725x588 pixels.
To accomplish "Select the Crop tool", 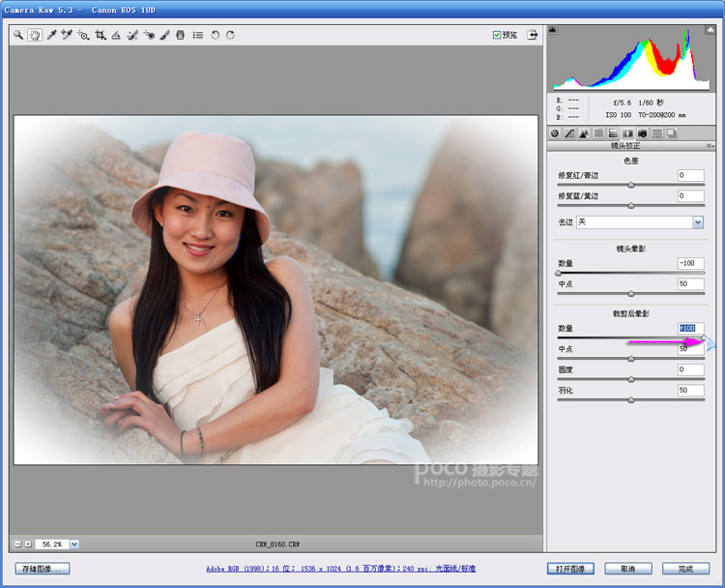I will (101, 35).
